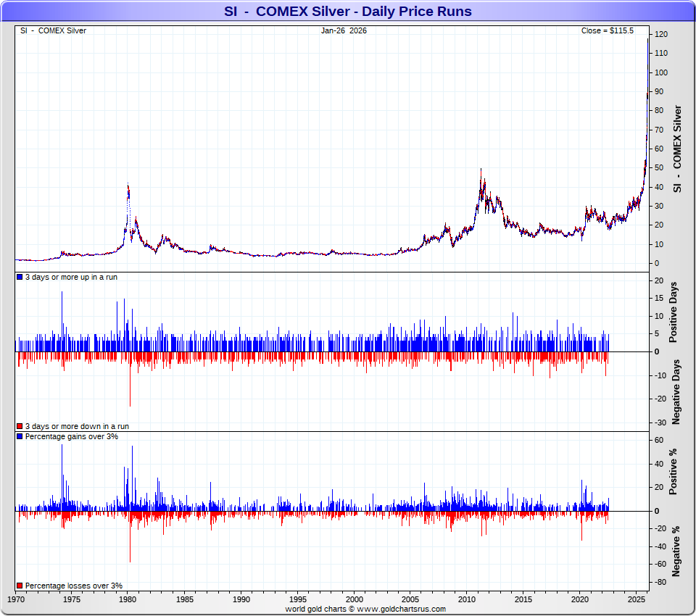Click the 1970 year mark on x-axis
This screenshot has width=696, height=616.
(x=16, y=600)
